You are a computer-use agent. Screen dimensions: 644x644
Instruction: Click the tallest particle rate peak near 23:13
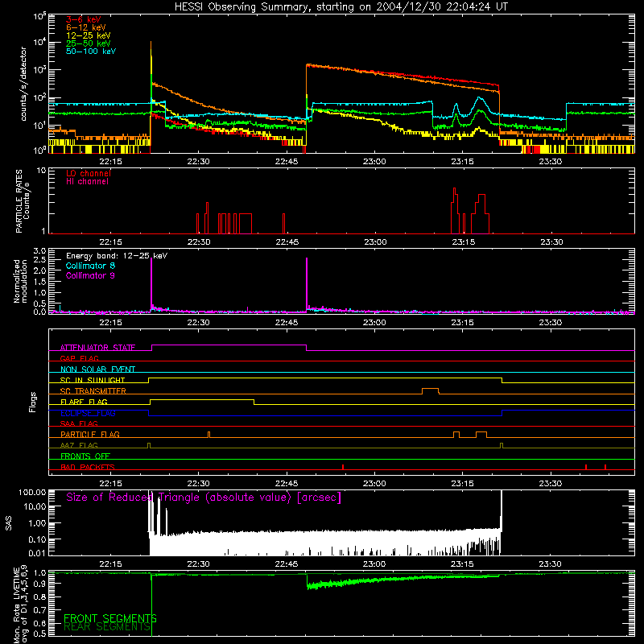[454, 188]
